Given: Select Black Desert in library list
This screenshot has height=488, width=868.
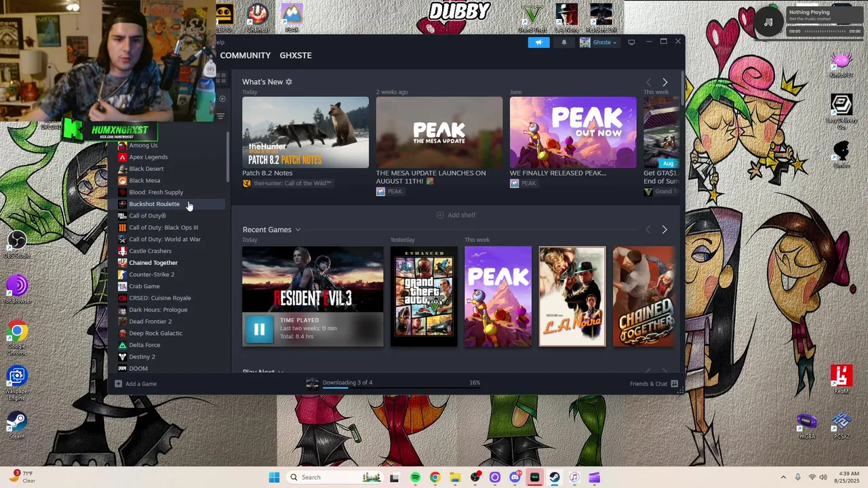Looking at the screenshot, I should tap(146, 169).
